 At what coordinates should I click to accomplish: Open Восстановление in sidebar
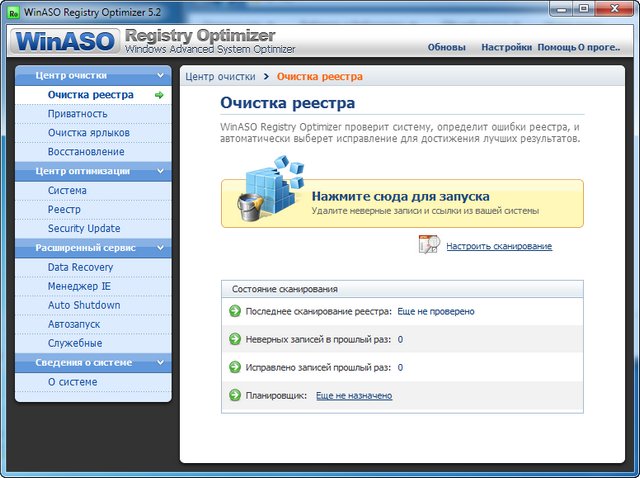point(93,152)
